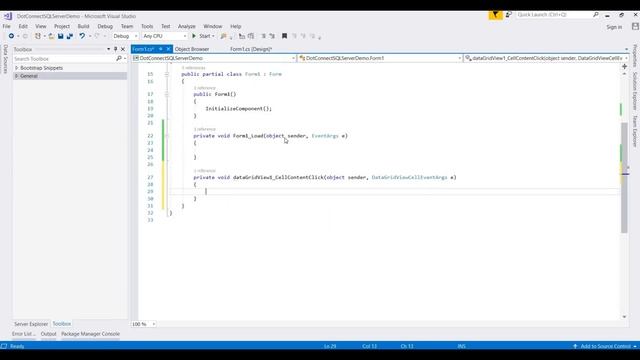The image size is (640, 360).
Task: Click the Uncomment Lines toolbar icon
Action: [272, 36]
